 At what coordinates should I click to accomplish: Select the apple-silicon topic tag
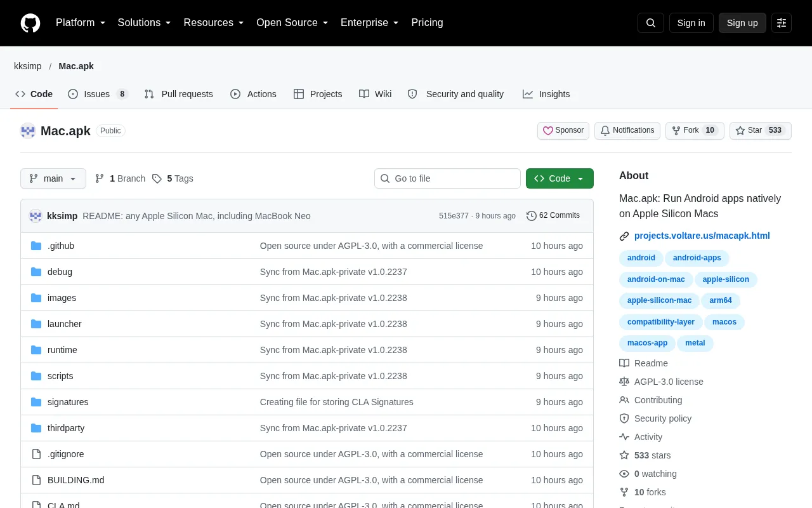[726, 279]
